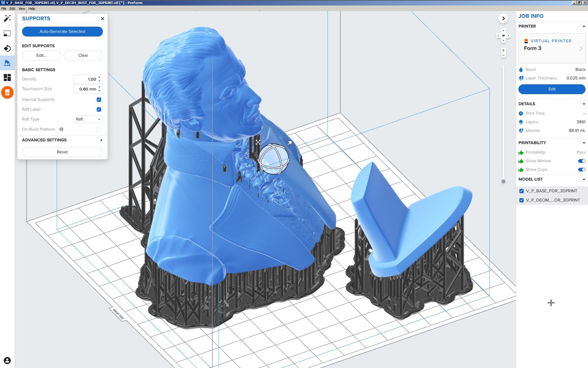Click the Auto-Generate Selected button

pos(62,31)
